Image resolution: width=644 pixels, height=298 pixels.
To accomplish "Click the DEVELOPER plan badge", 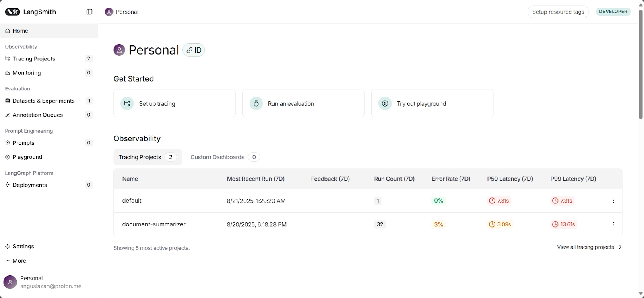I will point(613,12).
